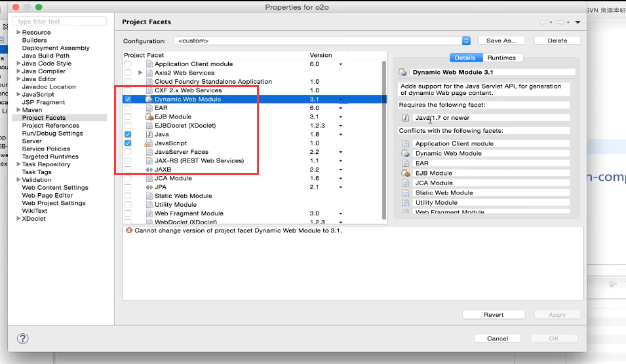
Task: Tick the Static Web Module checkbox
Action: click(x=128, y=196)
